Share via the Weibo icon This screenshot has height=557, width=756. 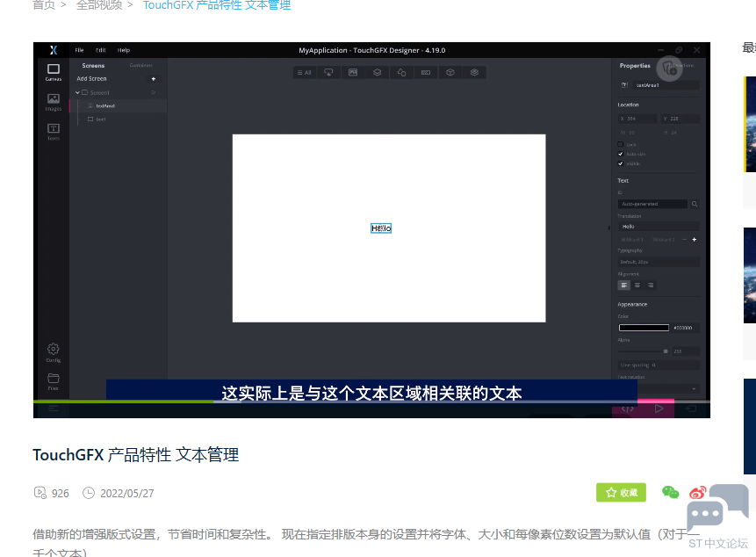click(697, 492)
